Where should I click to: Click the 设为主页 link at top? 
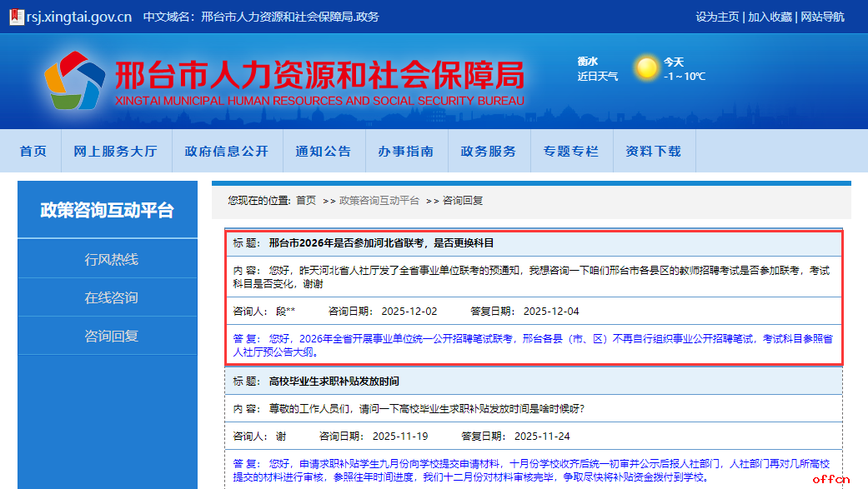(717, 17)
